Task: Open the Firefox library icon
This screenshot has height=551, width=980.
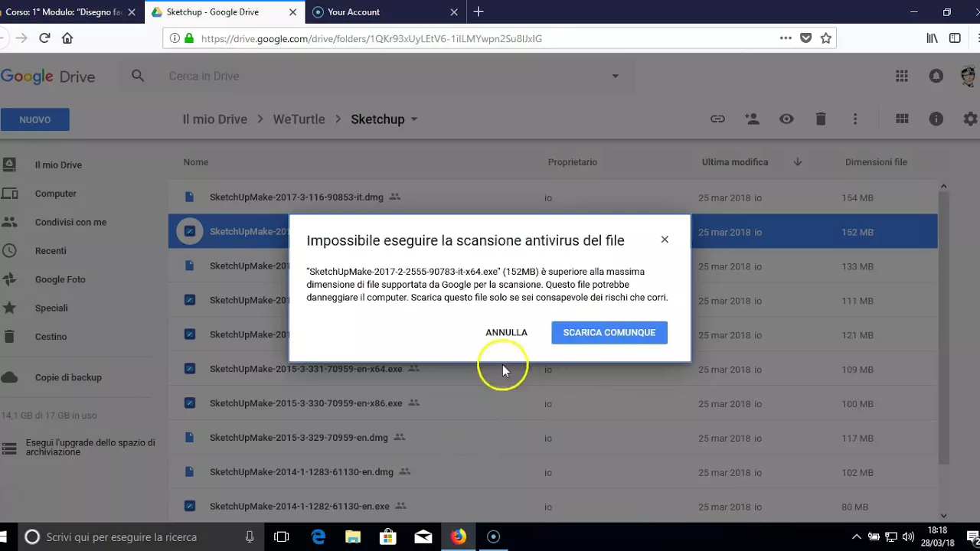Action: pyautogui.click(x=932, y=38)
